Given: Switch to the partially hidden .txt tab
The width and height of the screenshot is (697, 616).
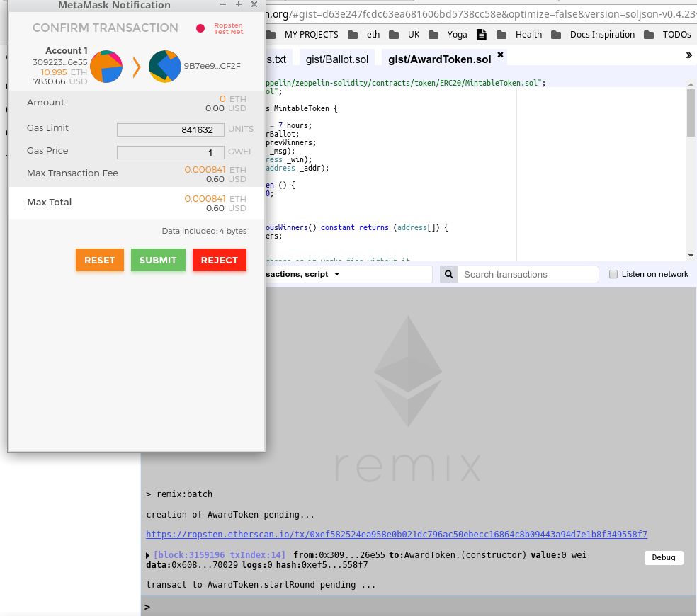Looking at the screenshot, I should pyautogui.click(x=278, y=59).
